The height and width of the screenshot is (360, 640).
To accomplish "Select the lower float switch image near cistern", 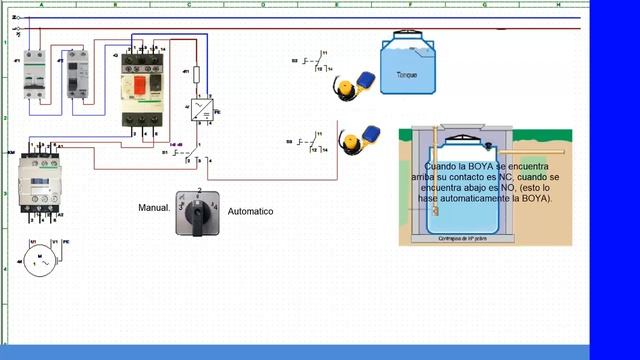I will tap(359, 140).
